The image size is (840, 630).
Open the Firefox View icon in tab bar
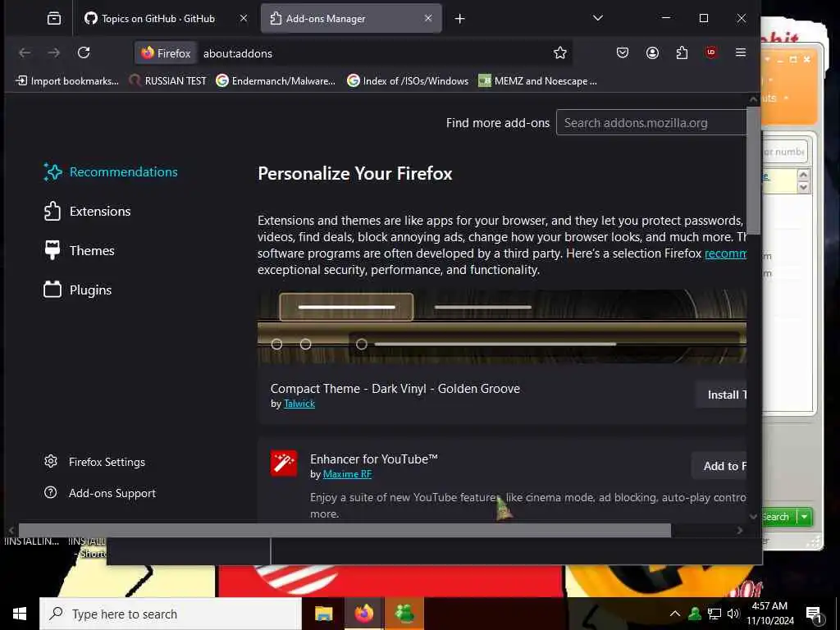54,19
